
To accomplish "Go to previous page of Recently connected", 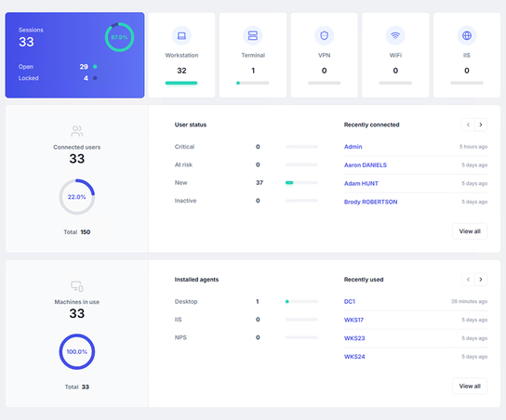I will [x=468, y=125].
